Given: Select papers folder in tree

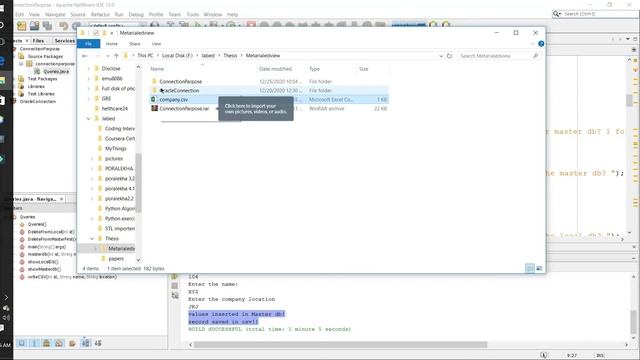Looking at the screenshot, I should click(116, 259).
